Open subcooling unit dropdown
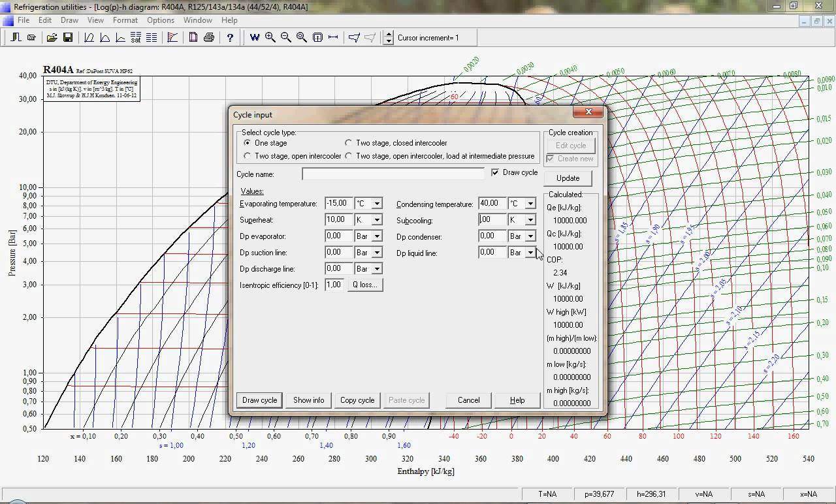 pyautogui.click(x=530, y=220)
